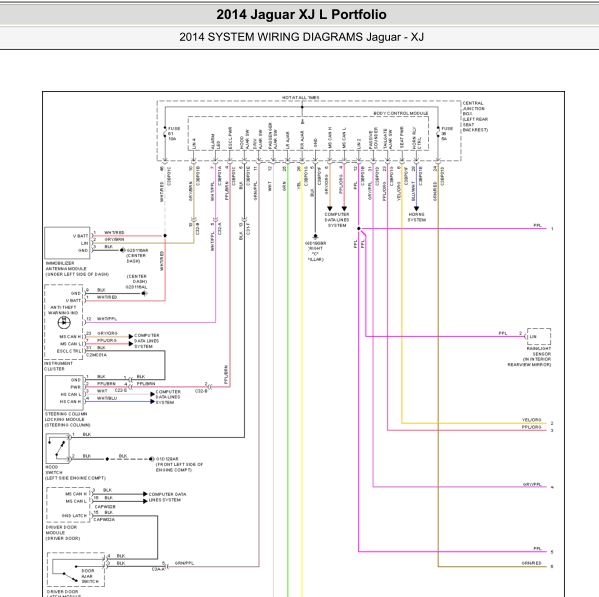Click the FUSE 38 5A symbol
The image size is (599, 597).
click(x=438, y=133)
